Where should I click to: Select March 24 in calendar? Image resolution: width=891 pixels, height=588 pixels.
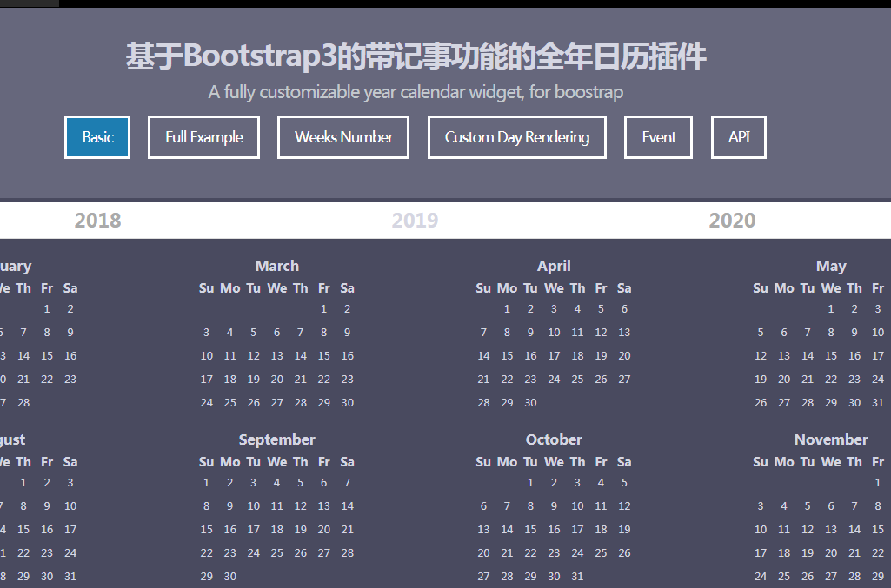point(206,402)
